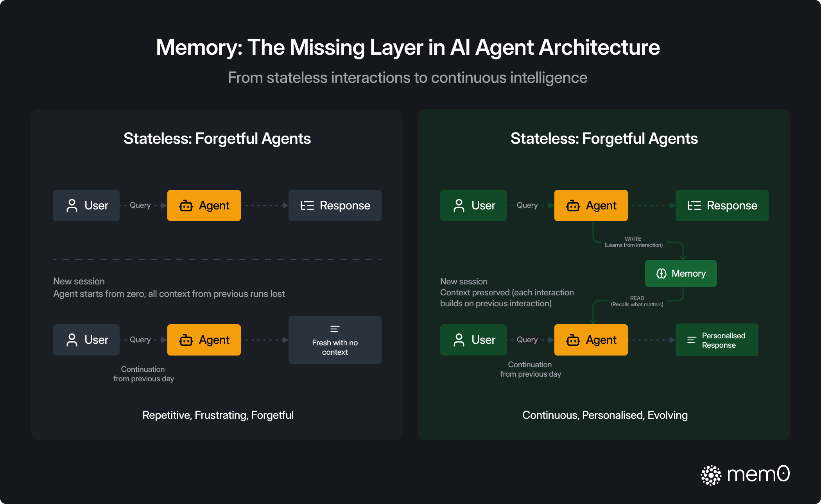Select the green Memory box

click(681, 273)
